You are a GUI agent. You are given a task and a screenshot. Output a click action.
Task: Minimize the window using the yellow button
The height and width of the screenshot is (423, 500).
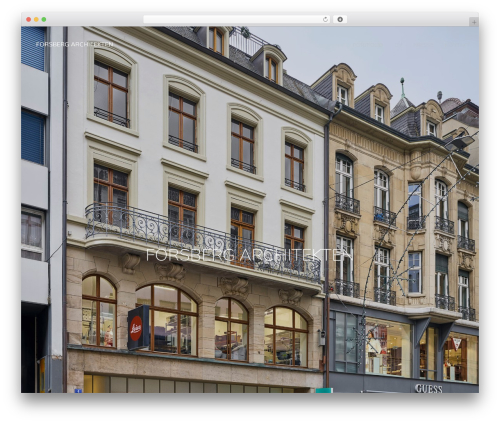tap(36, 19)
